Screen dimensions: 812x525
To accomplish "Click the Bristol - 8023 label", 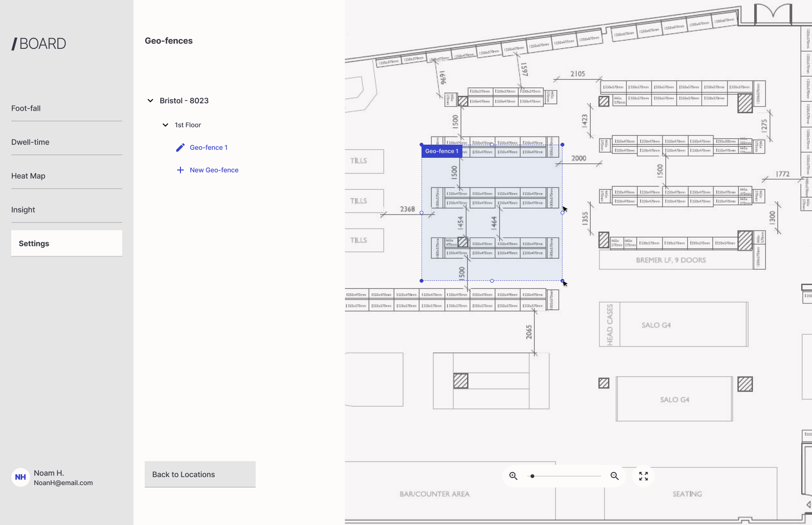I will (184, 100).
